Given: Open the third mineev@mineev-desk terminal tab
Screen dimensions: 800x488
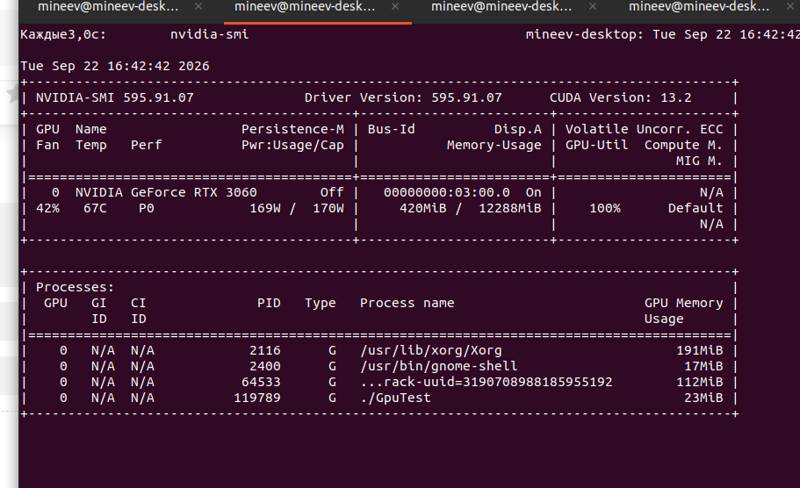Looking at the screenshot, I should [x=502, y=7].
